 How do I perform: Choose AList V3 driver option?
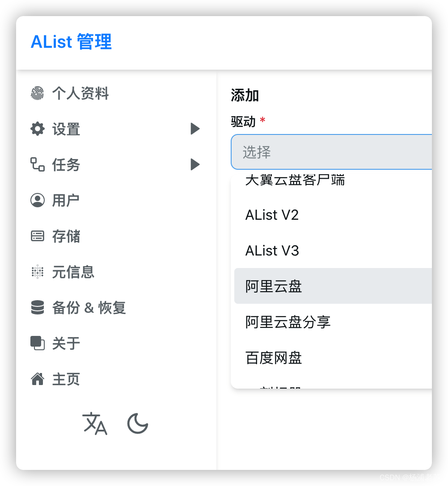[333, 251]
